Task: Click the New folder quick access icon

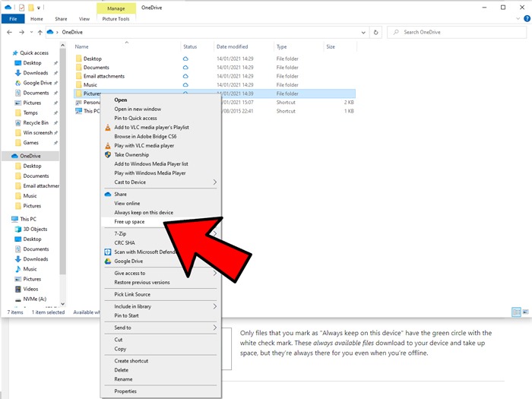Action: [x=30, y=8]
